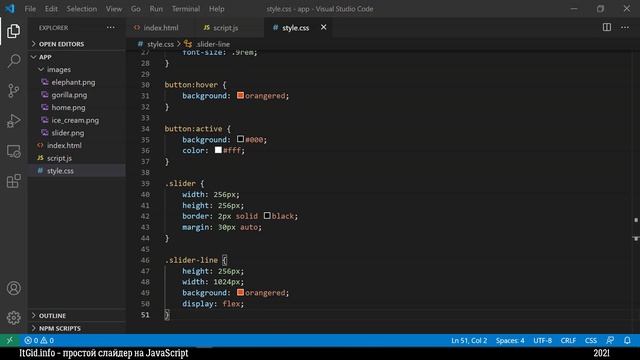
Task: Open orangered swatch on line 31
Action: click(x=240, y=95)
